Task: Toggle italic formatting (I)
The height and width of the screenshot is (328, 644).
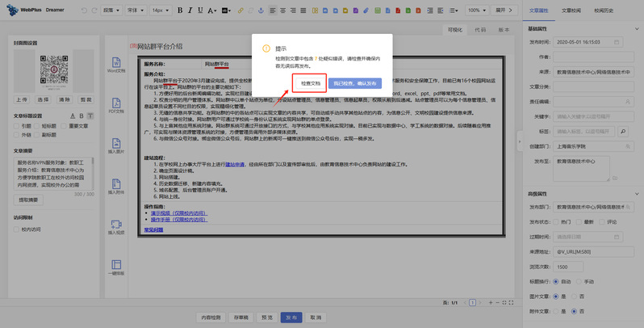Action: [190, 11]
